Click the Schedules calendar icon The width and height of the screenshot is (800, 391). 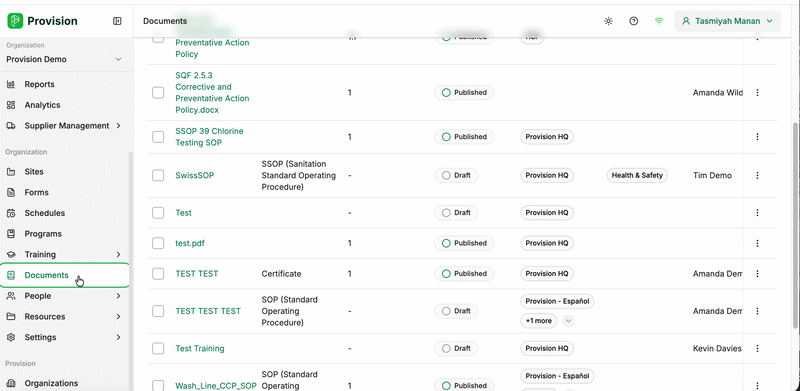11,213
